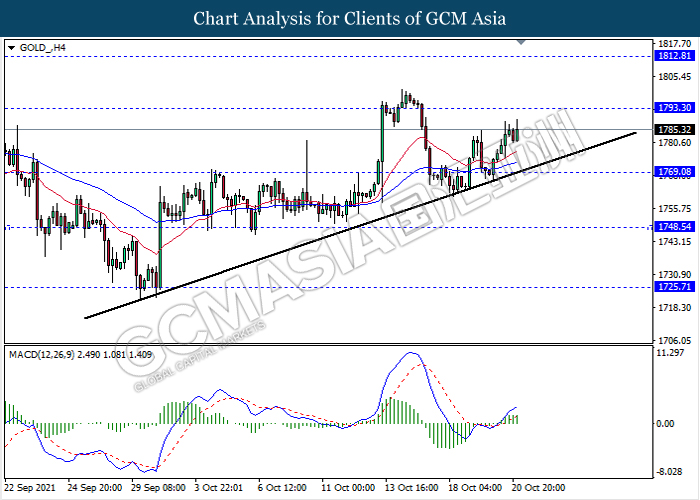
Task: Click the 13 Oct 16:00 time label
Action: 412,488
